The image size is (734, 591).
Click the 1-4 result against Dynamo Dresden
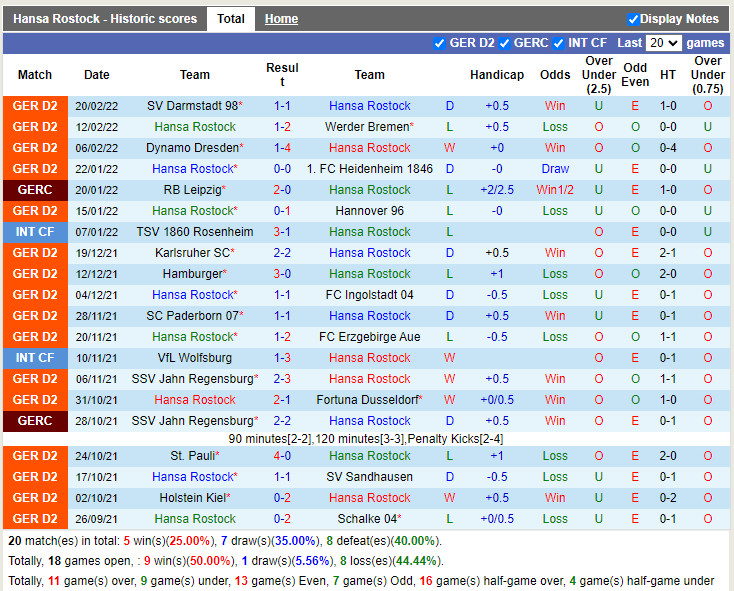pos(282,148)
